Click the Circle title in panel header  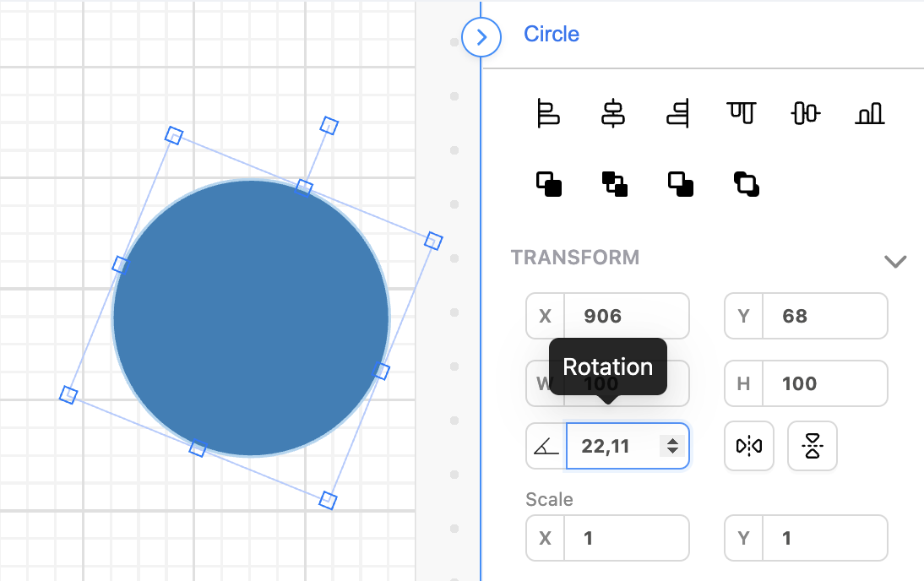point(552,35)
